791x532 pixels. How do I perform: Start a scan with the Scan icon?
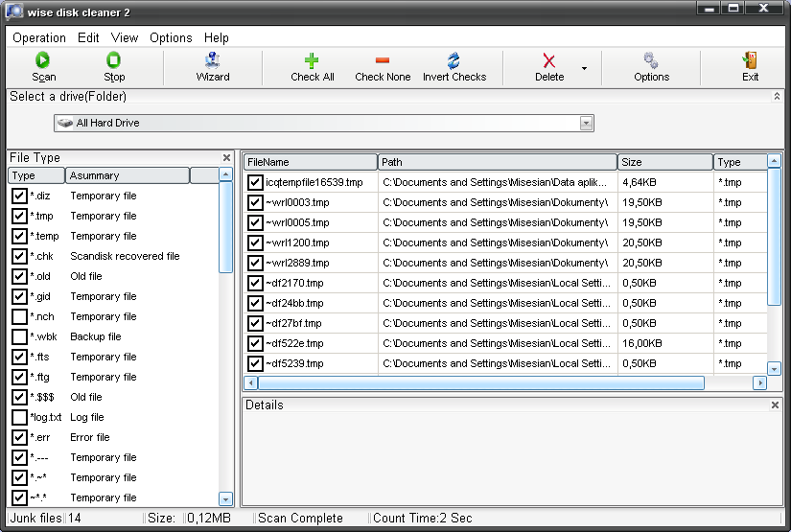coord(43,60)
